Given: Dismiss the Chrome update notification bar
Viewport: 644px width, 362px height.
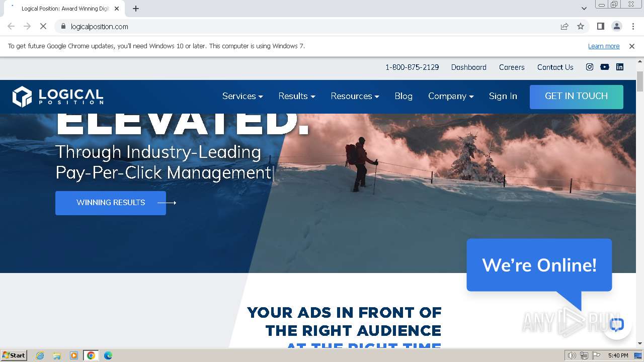Looking at the screenshot, I should (632, 46).
